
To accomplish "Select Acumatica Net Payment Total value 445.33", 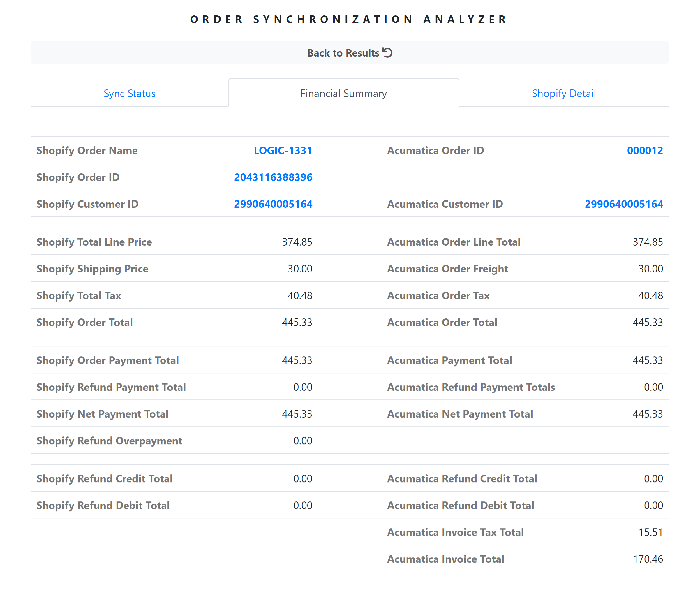I will coord(648,414).
